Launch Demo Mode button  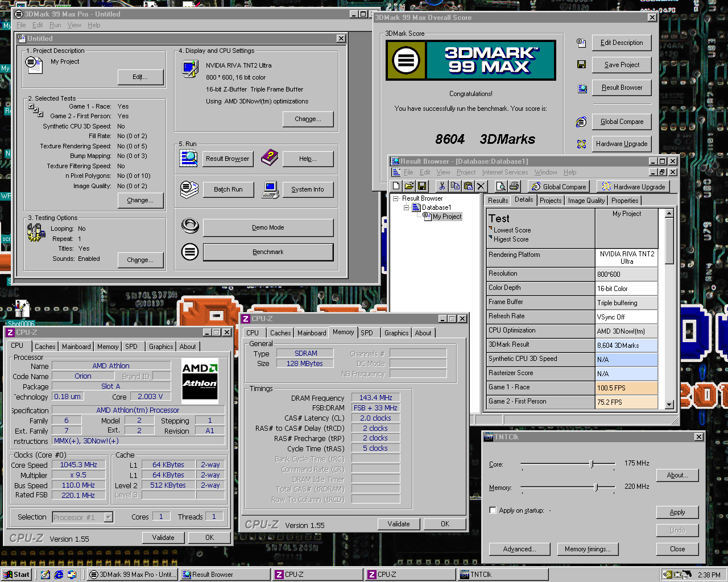pos(268,227)
